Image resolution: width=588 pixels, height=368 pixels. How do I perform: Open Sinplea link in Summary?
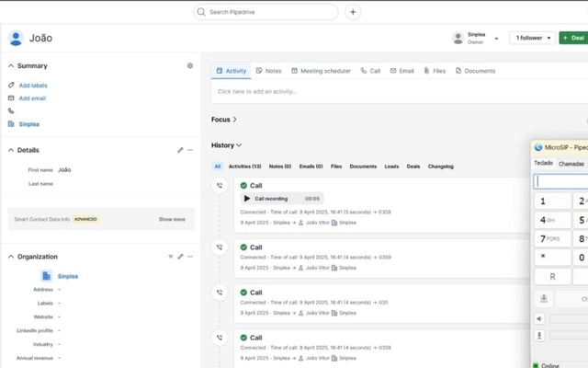click(x=28, y=124)
